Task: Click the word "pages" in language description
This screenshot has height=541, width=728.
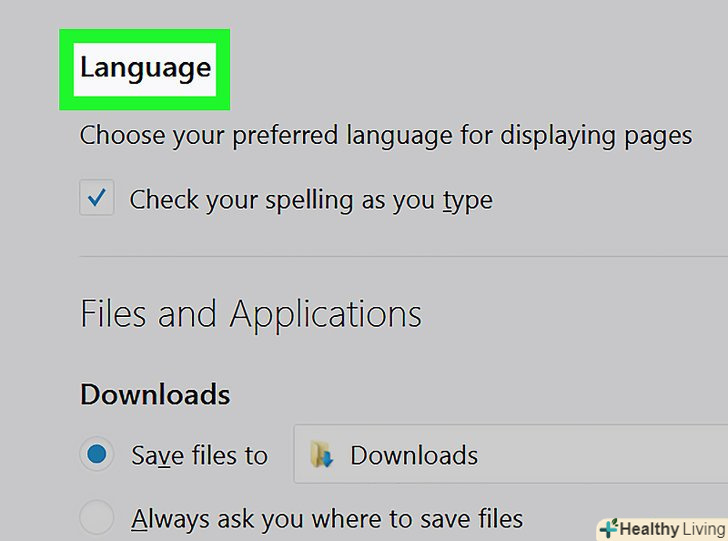Action: click(x=657, y=135)
